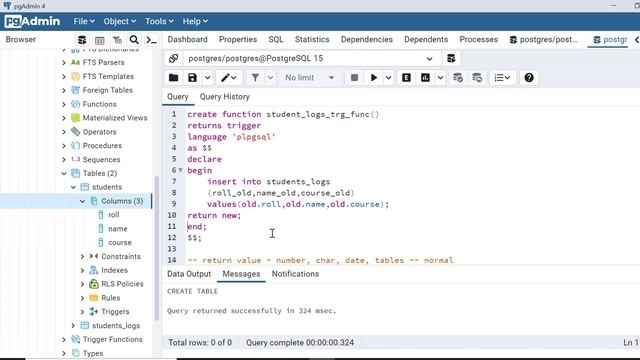Image resolution: width=640 pixels, height=360 pixels.
Task: Switch to the SQL tab
Action: pos(276,40)
